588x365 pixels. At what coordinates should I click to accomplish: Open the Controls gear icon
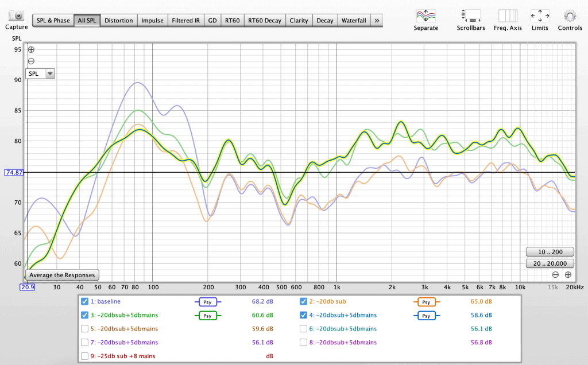[570, 15]
